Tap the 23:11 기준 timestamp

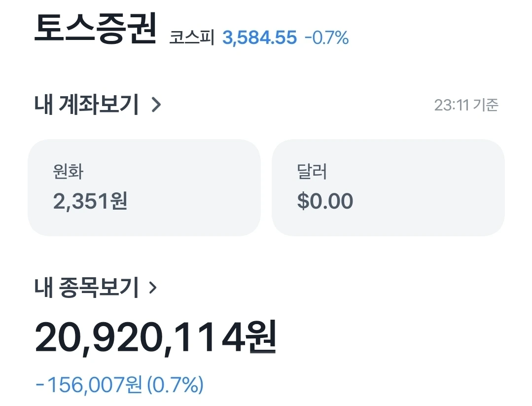tap(466, 105)
